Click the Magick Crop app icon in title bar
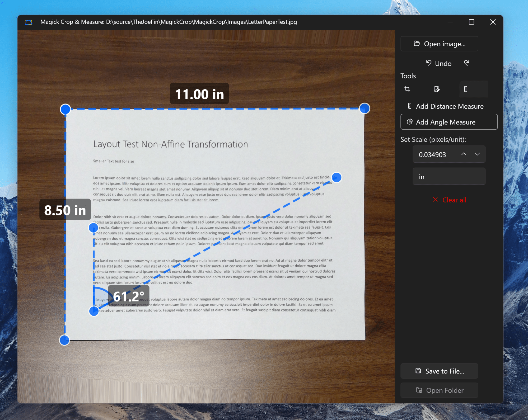 pyautogui.click(x=29, y=22)
